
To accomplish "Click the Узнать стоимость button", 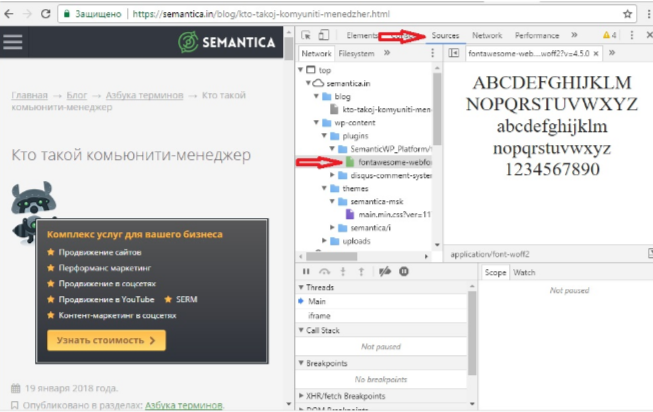I will click(x=106, y=340).
